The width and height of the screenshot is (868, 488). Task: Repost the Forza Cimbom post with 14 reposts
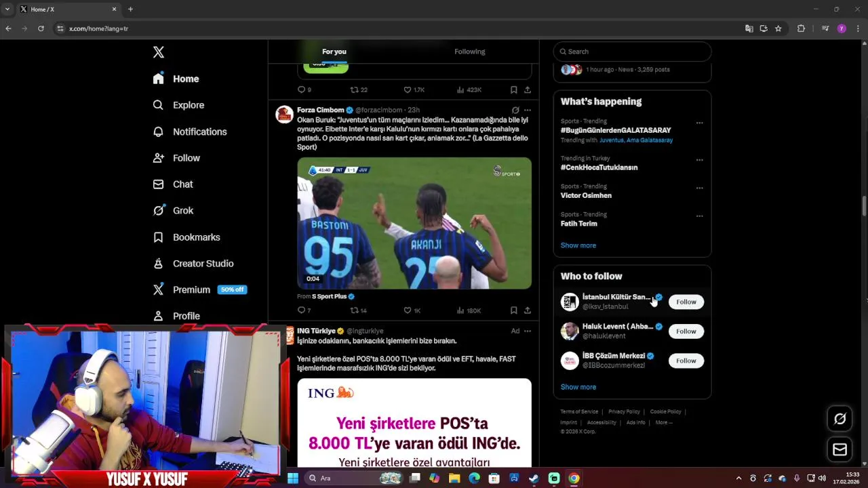[x=359, y=310]
